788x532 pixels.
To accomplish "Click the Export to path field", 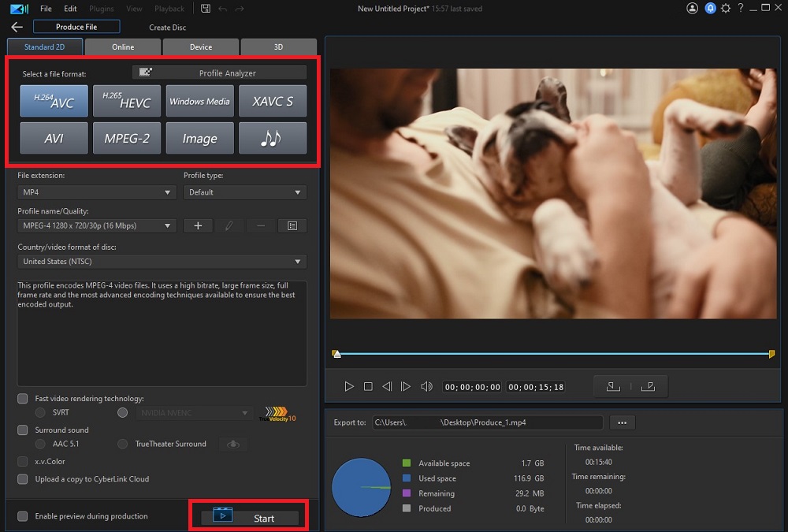I will tap(489, 422).
